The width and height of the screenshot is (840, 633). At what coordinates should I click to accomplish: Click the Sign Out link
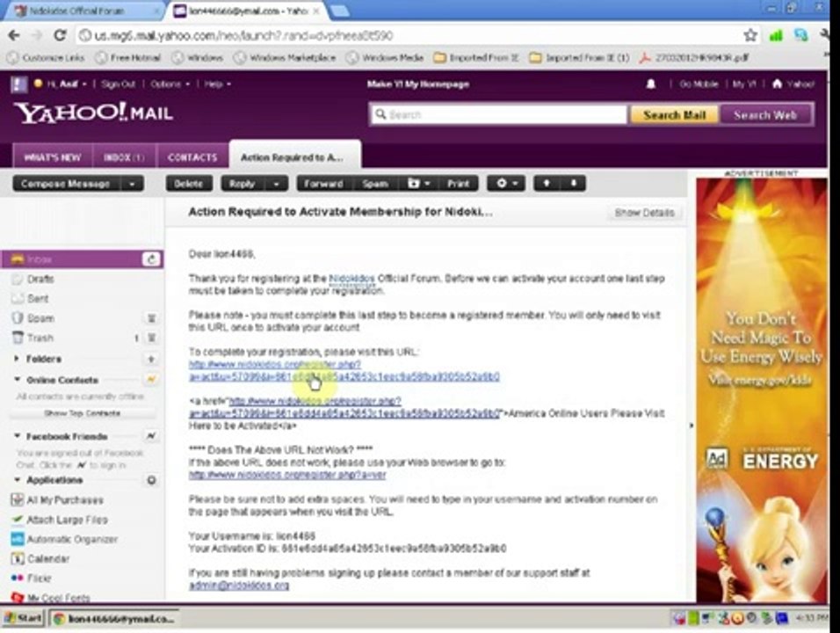[x=119, y=84]
